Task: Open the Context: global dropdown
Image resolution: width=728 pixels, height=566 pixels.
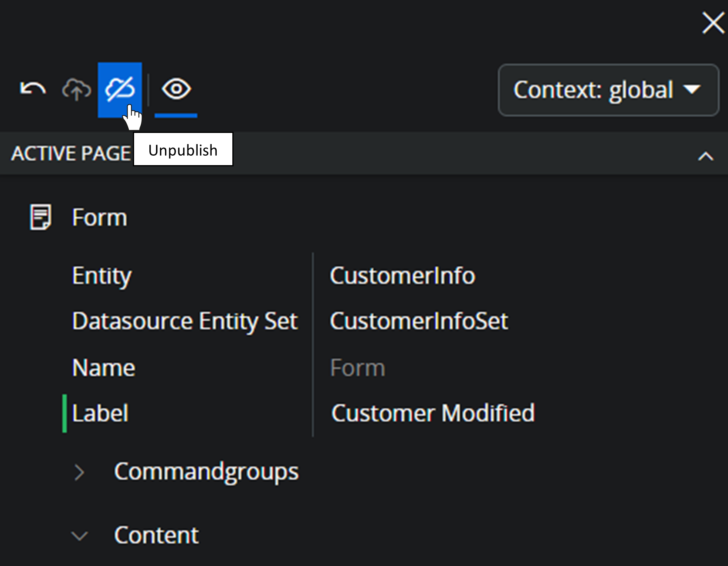Action: (x=608, y=90)
